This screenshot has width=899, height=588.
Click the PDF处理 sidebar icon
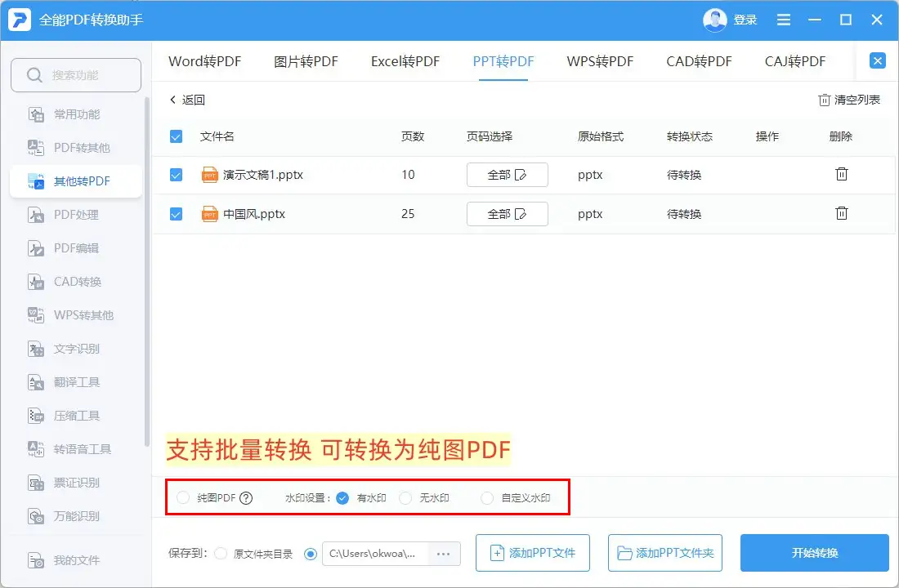[x=35, y=215]
